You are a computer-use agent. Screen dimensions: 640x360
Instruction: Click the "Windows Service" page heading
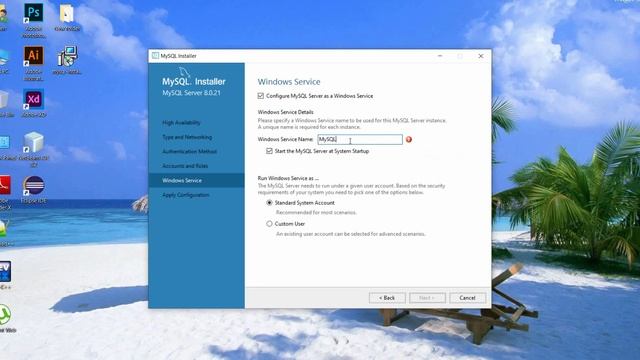[289, 82]
